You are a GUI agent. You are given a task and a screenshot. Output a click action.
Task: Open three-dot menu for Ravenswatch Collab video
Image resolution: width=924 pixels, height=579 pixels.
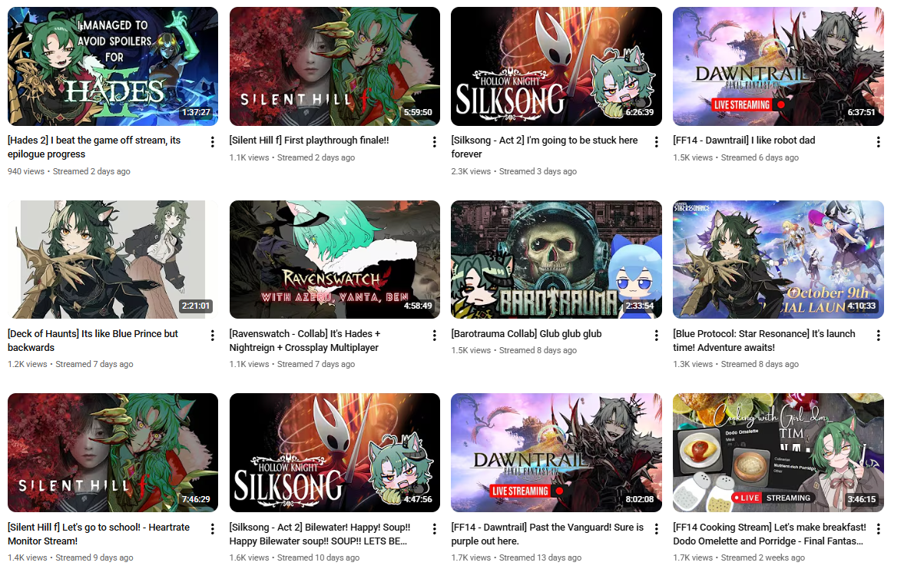tap(435, 336)
